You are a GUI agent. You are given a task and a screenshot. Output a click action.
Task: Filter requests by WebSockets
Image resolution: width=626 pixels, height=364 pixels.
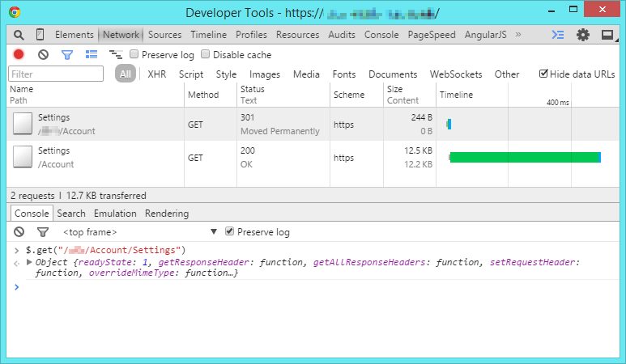click(456, 74)
